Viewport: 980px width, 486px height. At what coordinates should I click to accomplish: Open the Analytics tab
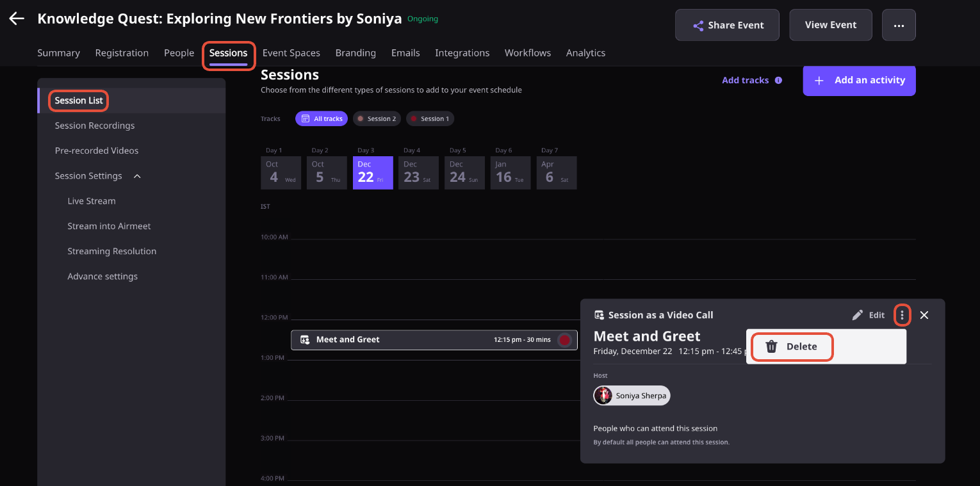[585, 53]
